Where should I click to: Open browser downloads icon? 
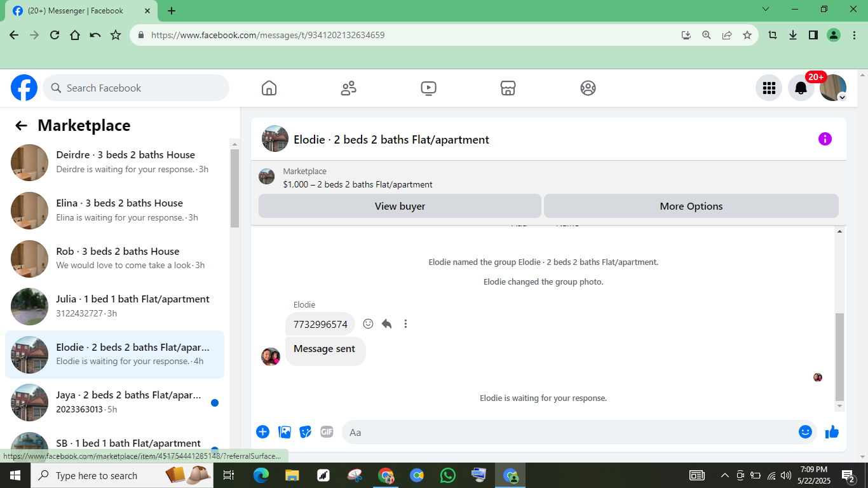tap(793, 35)
